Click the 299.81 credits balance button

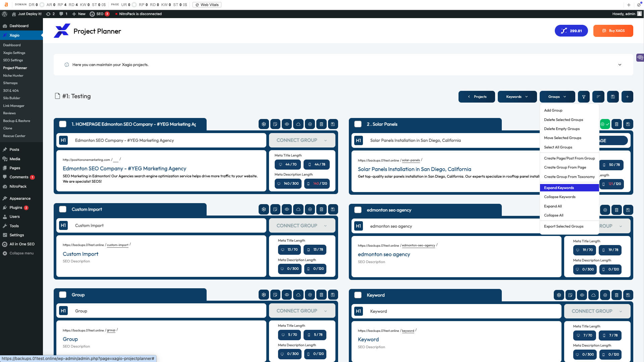pos(571,31)
